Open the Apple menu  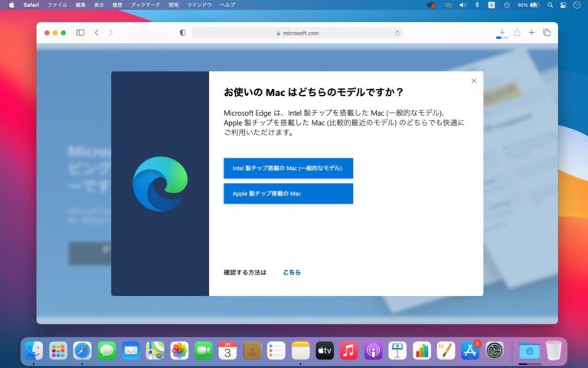click(x=11, y=5)
